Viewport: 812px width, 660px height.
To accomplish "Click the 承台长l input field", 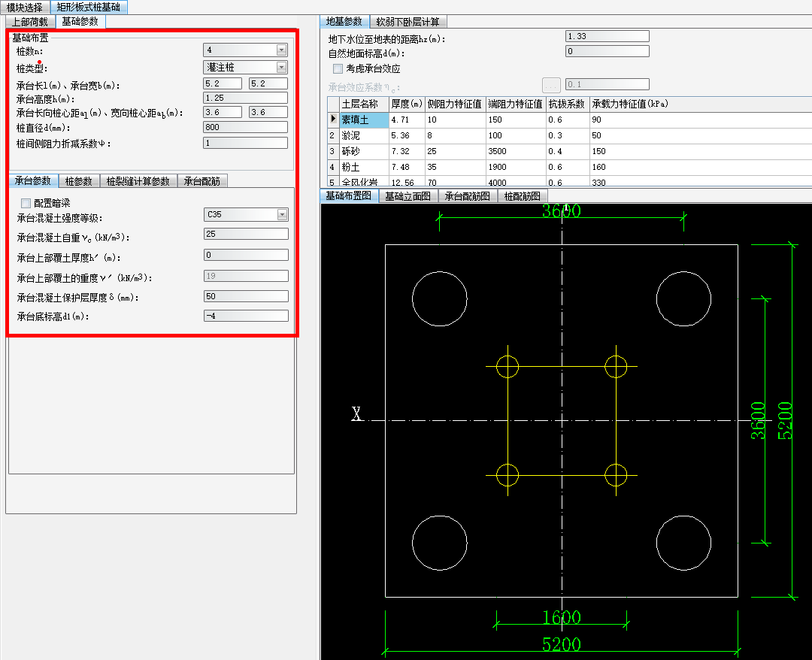I will (223, 83).
